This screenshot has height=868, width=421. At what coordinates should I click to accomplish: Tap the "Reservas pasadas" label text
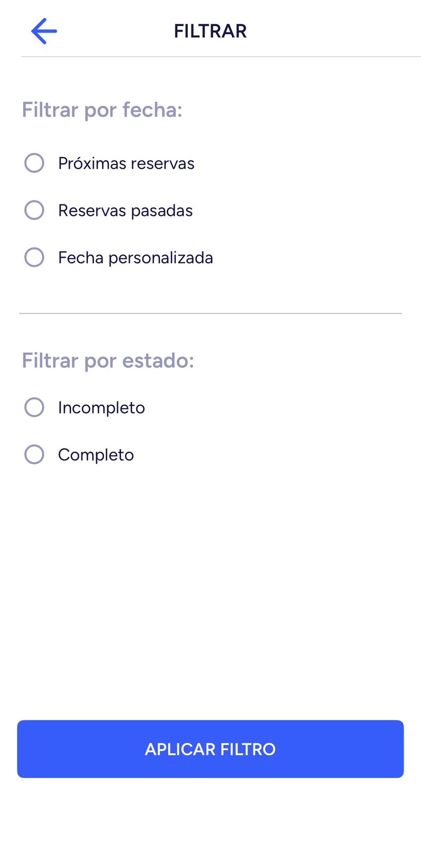coord(125,210)
